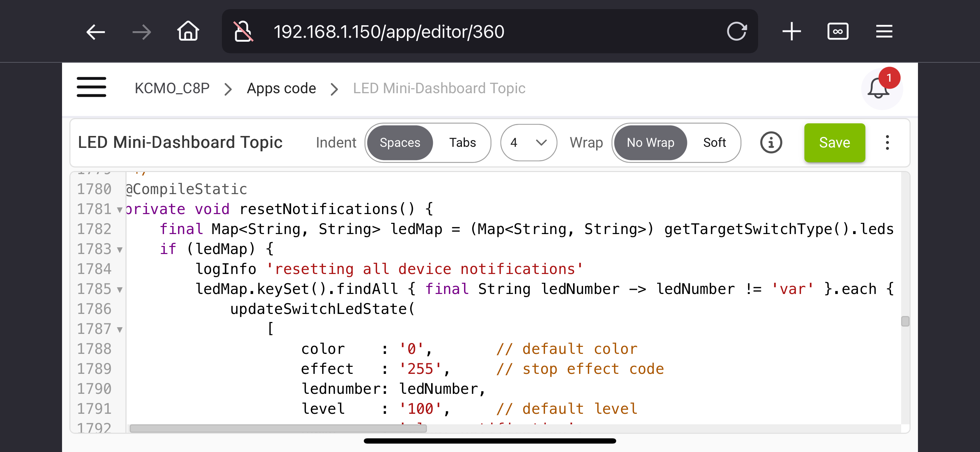Open the notifications bell
The height and width of the screenshot is (452, 980).
[878, 89]
